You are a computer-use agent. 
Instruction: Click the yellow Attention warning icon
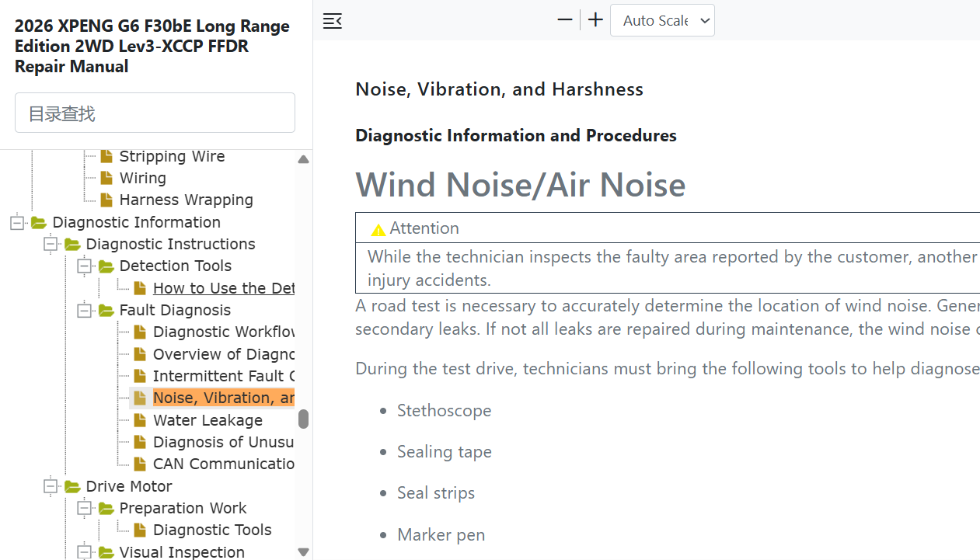tap(378, 229)
